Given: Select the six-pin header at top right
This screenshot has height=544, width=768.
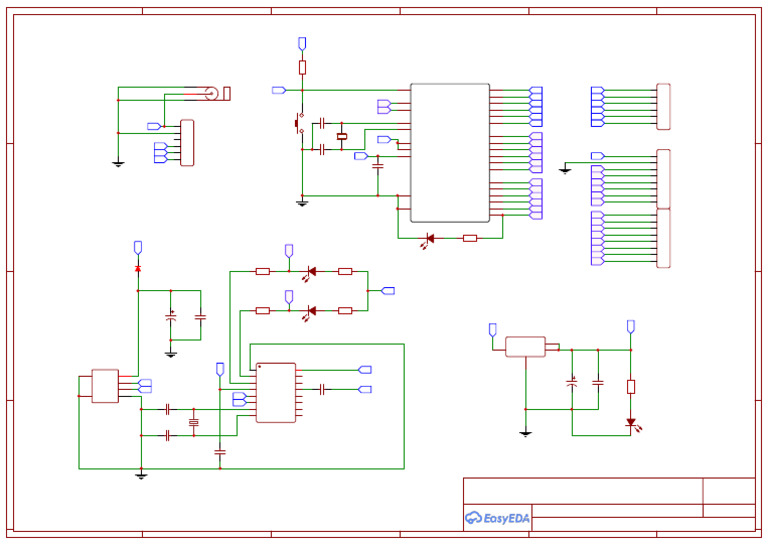Looking at the screenshot, I should click(x=663, y=107).
